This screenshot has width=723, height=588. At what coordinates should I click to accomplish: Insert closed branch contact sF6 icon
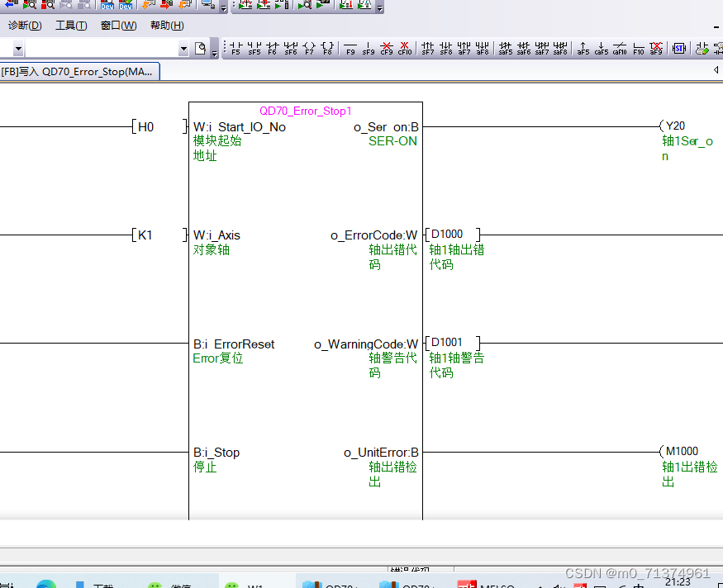pos(291,48)
